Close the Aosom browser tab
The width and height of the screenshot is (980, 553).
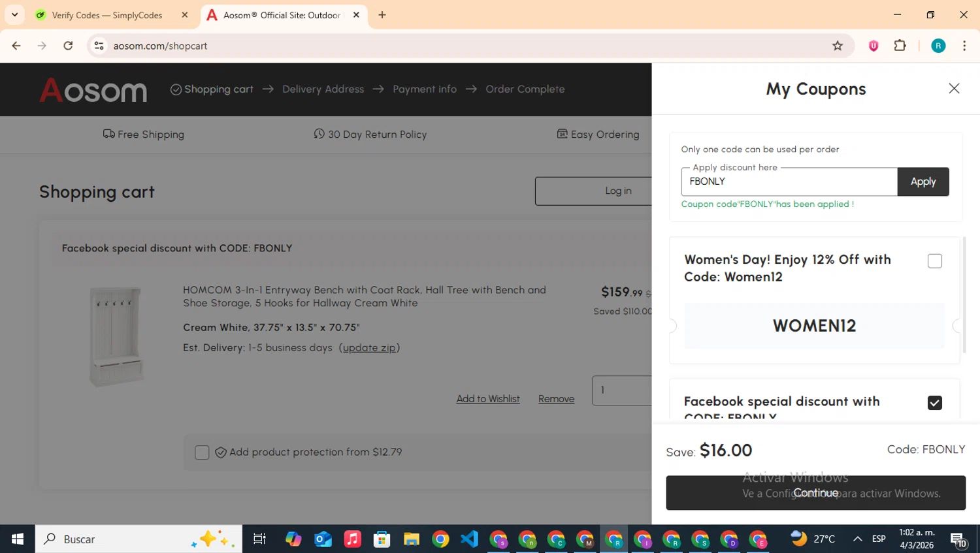click(356, 15)
